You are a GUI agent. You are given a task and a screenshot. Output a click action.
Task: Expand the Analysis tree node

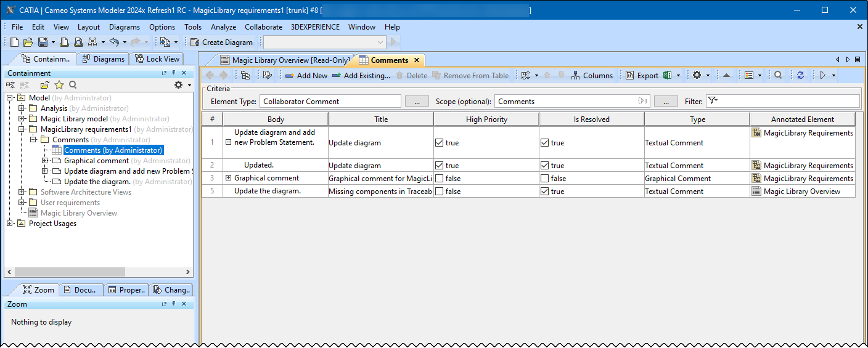point(21,108)
